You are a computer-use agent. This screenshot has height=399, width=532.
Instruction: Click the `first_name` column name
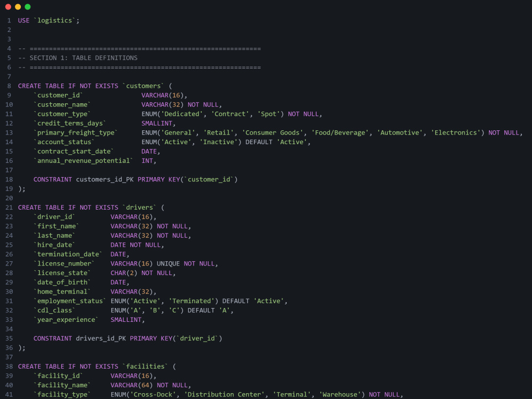(56, 226)
